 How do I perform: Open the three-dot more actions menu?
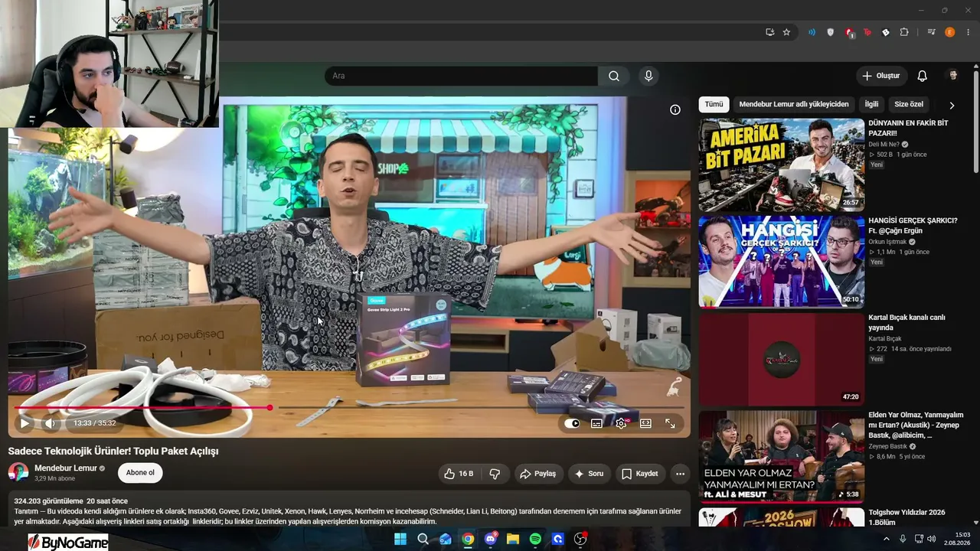click(x=680, y=474)
